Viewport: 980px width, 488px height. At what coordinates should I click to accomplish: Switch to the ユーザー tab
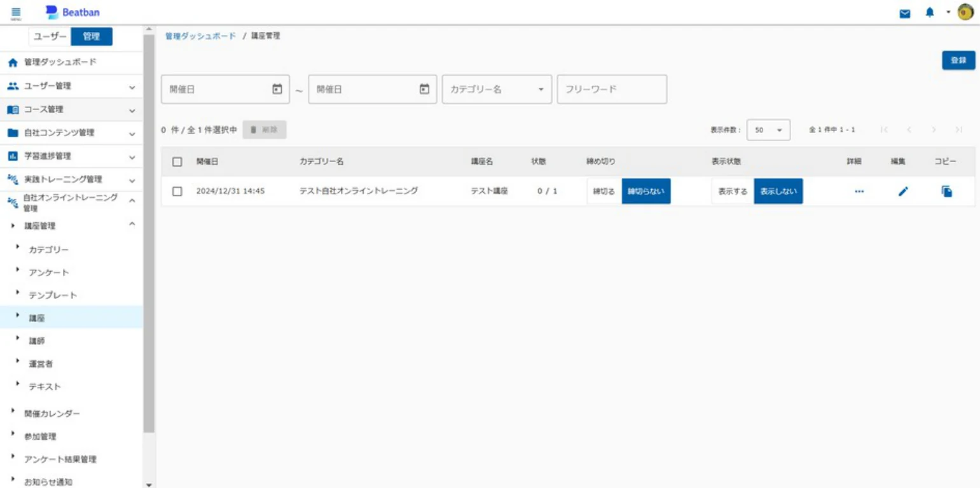coord(50,37)
